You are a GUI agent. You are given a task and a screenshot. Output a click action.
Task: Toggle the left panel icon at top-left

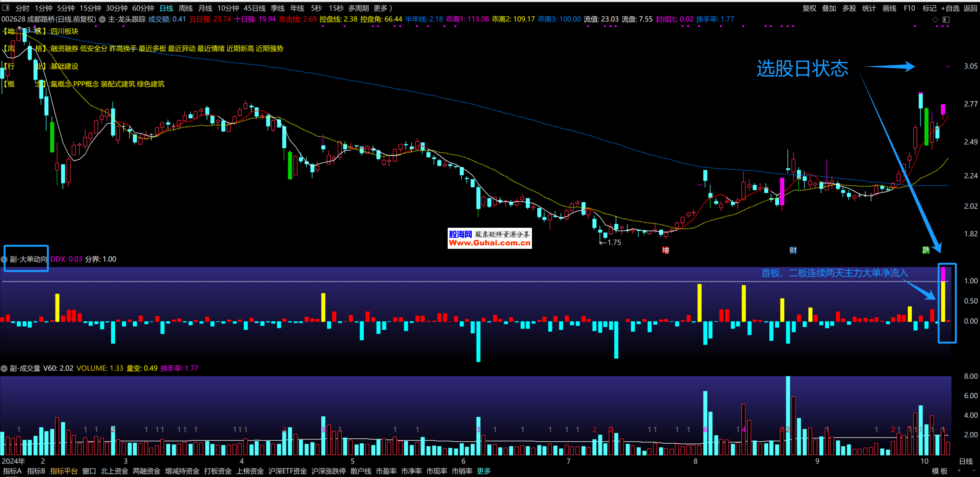click(6, 8)
